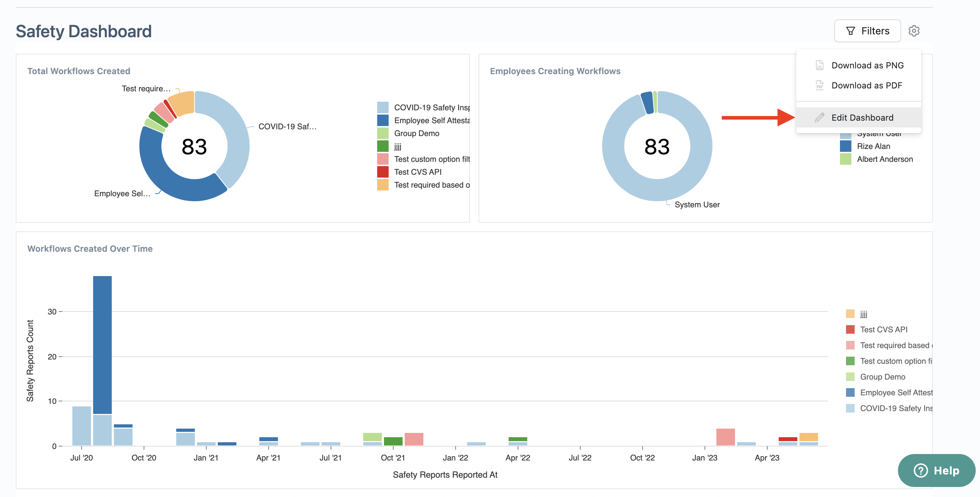980x497 pixels.
Task: Click the pink bar after Jan '23
Action: [x=725, y=437]
